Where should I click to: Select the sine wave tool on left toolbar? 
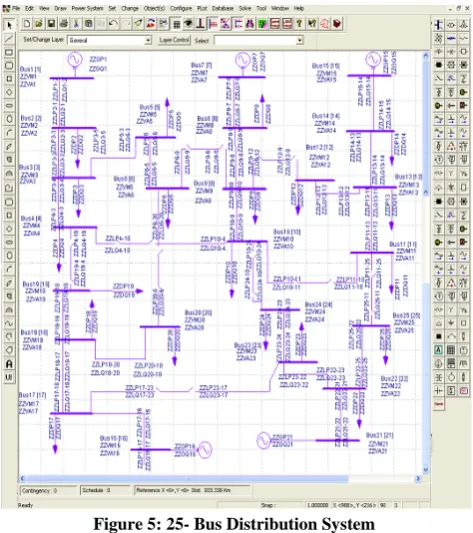pos(9,323)
